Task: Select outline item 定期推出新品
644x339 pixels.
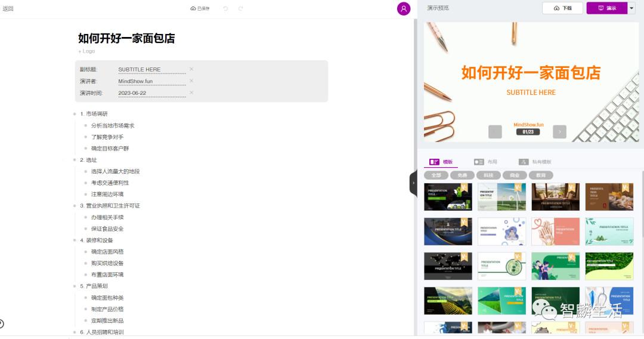Action: pyautogui.click(x=107, y=320)
